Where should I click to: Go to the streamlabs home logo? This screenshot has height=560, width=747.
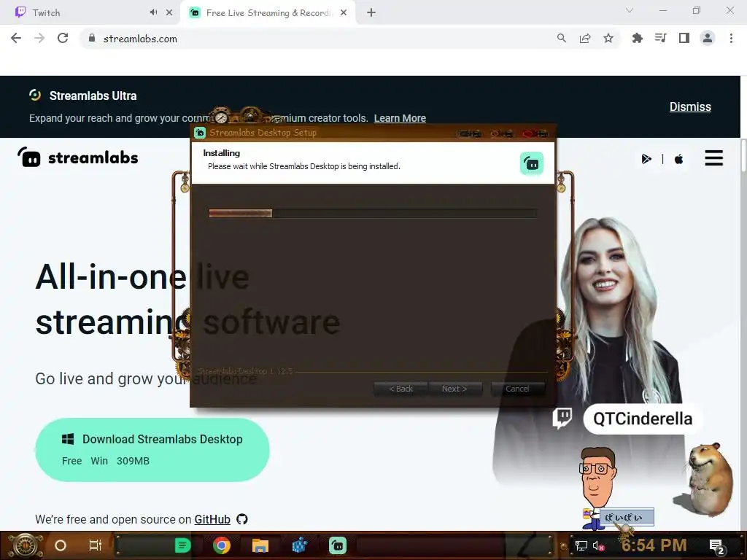pyautogui.click(x=78, y=157)
